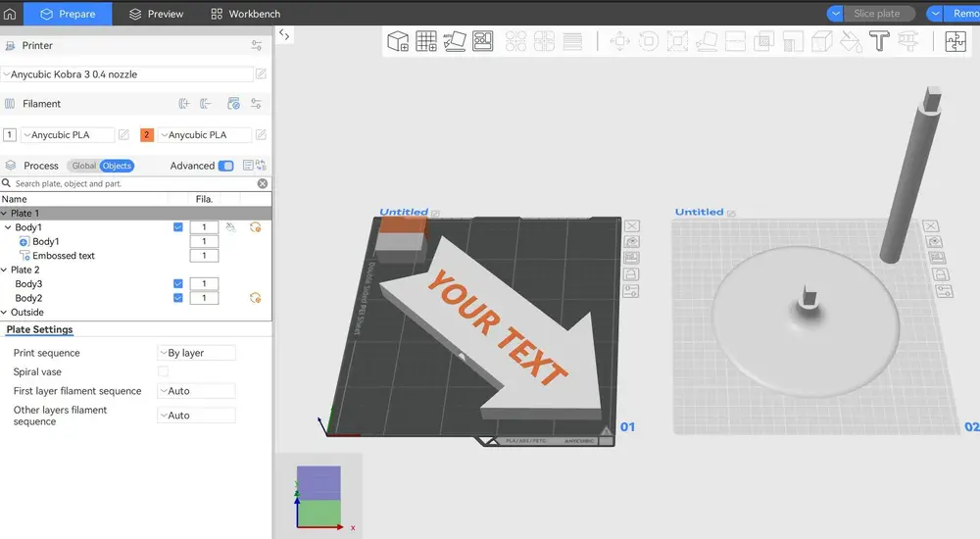Uncheck the Body1 printable checkbox
The height and width of the screenshot is (539, 980).
pyautogui.click(x=178, y=227)
